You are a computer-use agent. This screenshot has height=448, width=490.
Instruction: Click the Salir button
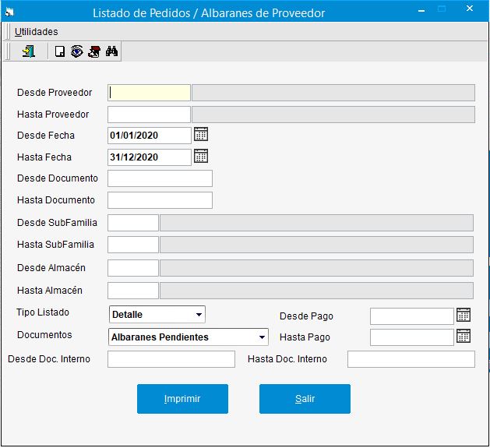tap(305, 399)
